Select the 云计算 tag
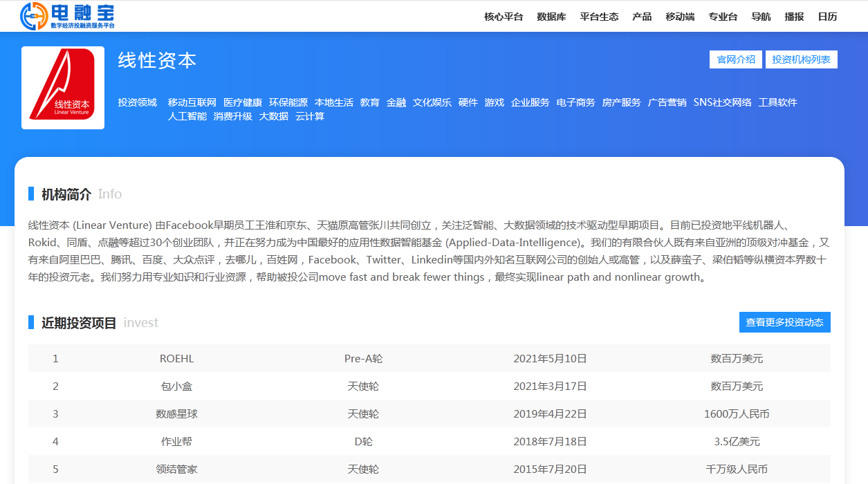Image resolution: width=868 pixels, height=484 pixels. point(310,116)
